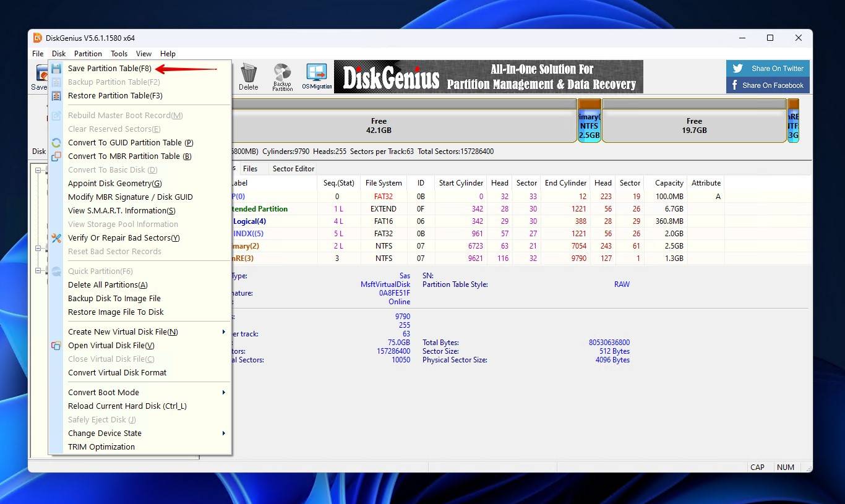Click the Convert To MBR Partition Table icon

pos(56,156)
